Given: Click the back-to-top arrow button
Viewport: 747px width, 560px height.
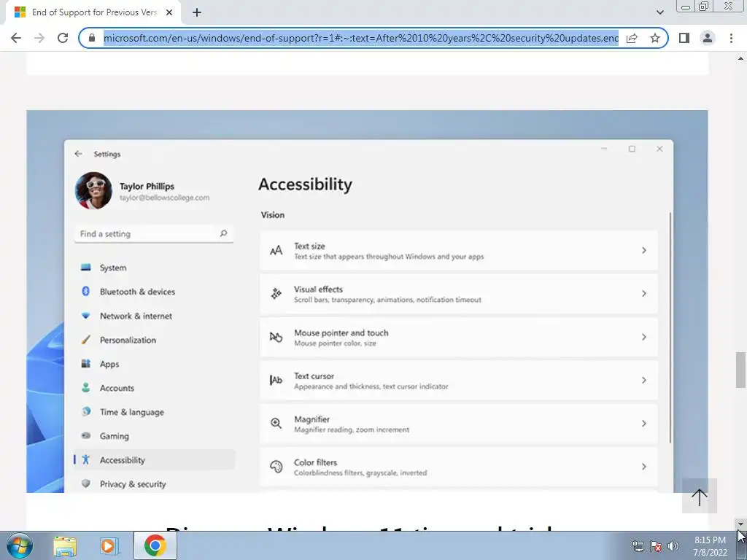Looking at the screenshot, I should pyautogui.click(x=700, y=496).
